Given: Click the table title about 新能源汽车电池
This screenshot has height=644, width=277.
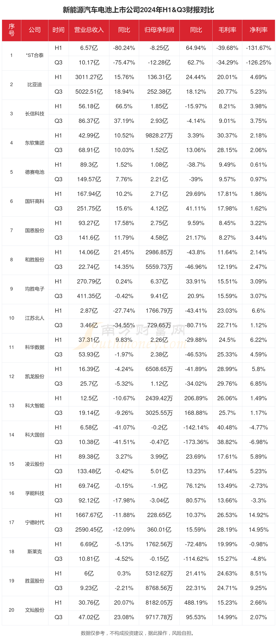Looking at the screenshot, I should pos(138,10).
